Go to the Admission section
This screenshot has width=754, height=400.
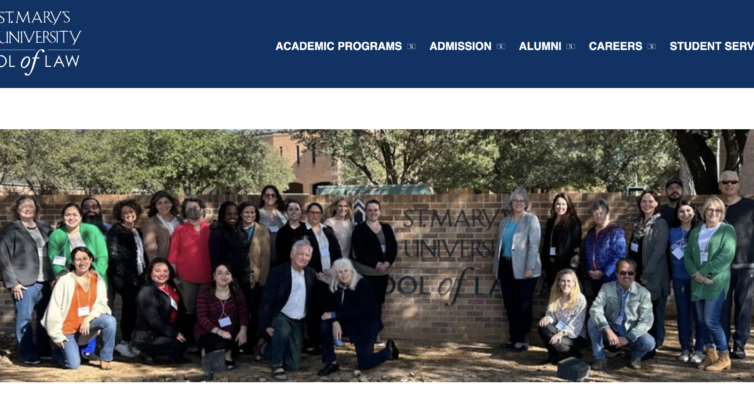click(x=460, y=46)
